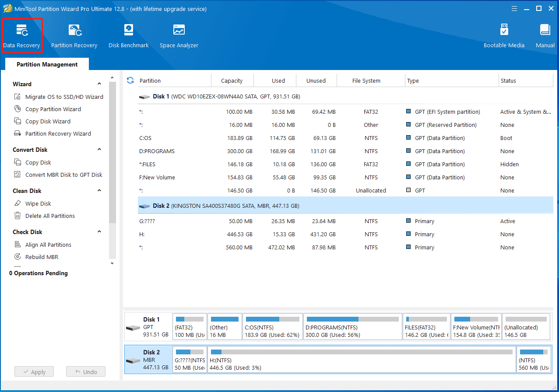
Task: Sort by the File System column header
Action: (371, 80)
